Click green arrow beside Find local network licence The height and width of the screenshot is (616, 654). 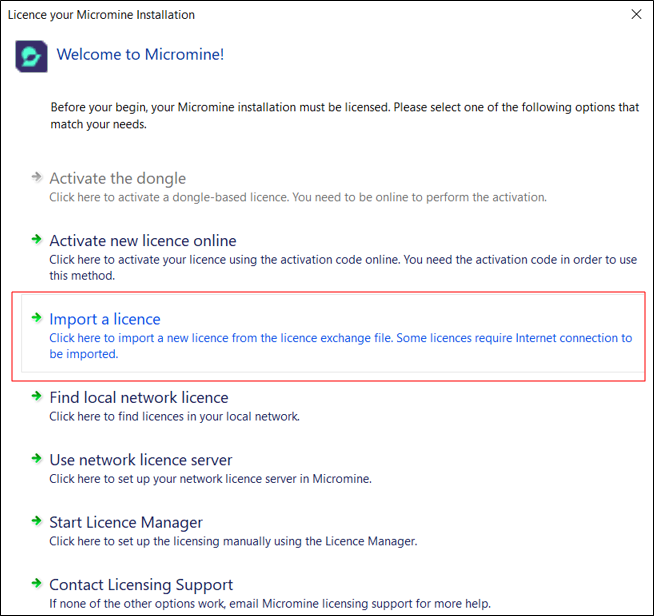point(37,397)
